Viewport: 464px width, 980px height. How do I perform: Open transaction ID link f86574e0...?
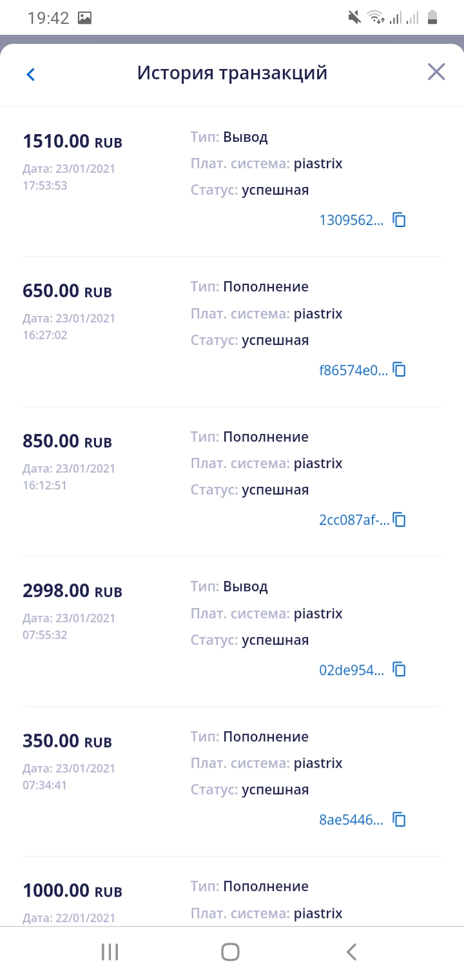pyautogui.click(x=353, y=371)
